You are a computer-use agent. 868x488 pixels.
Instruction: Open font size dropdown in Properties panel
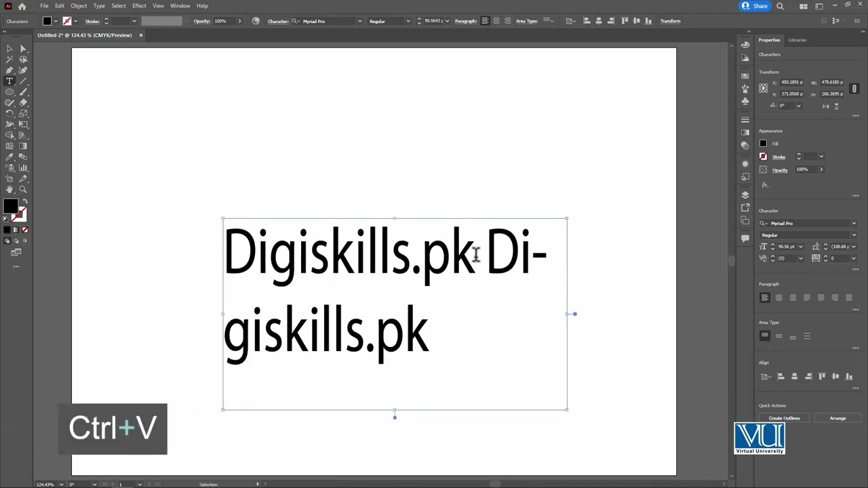point(801,247)
